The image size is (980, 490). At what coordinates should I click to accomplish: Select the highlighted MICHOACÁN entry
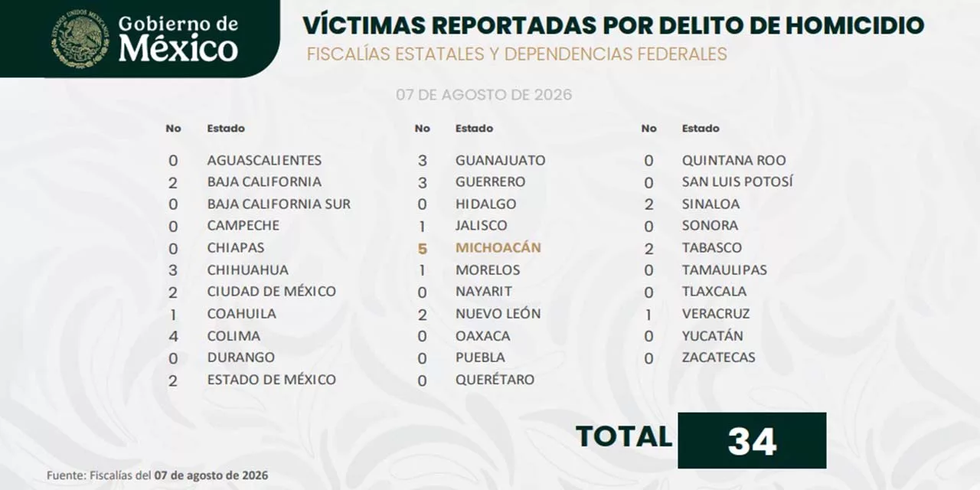pyautogui.click(x=498, y=247)
